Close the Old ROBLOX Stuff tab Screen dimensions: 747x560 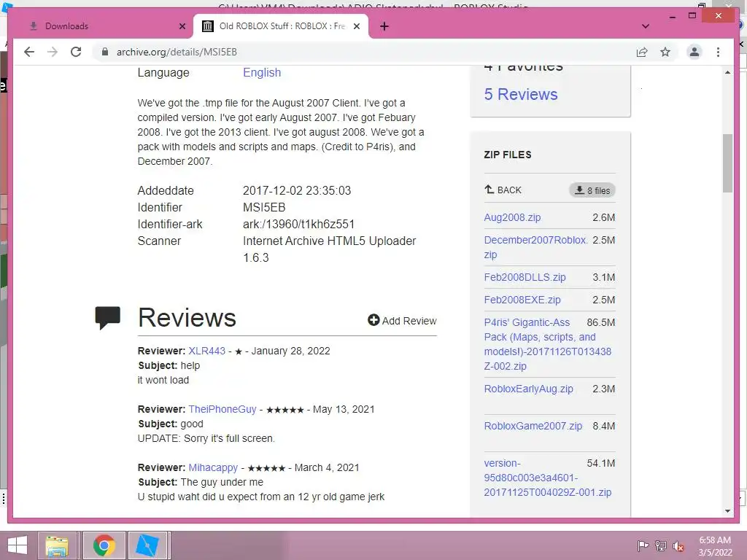click(356, 26)
